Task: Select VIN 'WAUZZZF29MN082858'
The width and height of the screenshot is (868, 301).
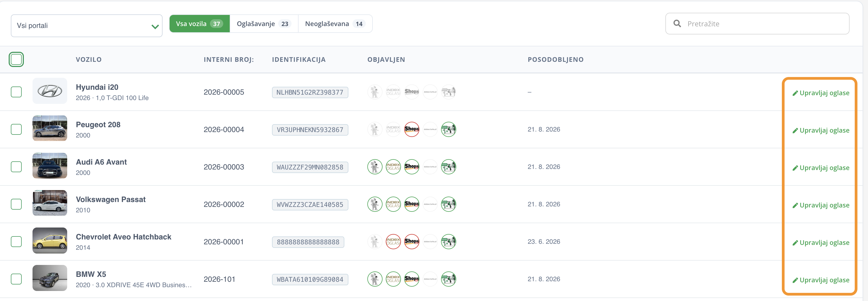Action: coord(310,167)
